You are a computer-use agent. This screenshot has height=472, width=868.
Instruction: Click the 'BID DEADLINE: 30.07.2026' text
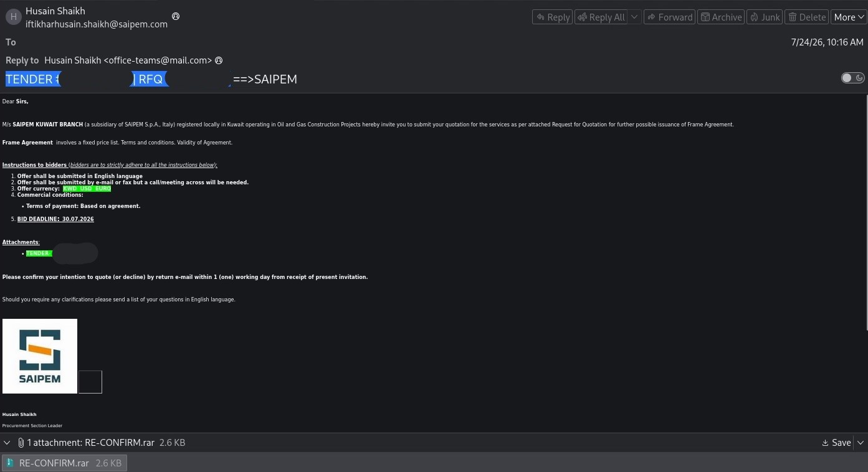(x=55, y=219)
